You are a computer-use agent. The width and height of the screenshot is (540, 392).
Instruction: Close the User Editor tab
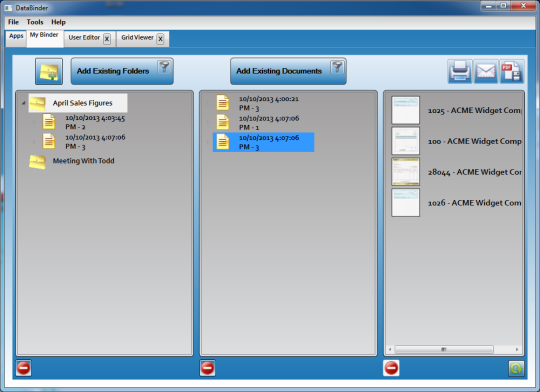pyautogui.click(x=107, y=39)
